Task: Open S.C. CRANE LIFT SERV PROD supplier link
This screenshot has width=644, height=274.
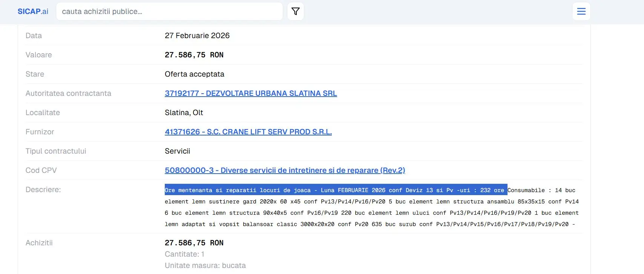Action: (248, 132)
